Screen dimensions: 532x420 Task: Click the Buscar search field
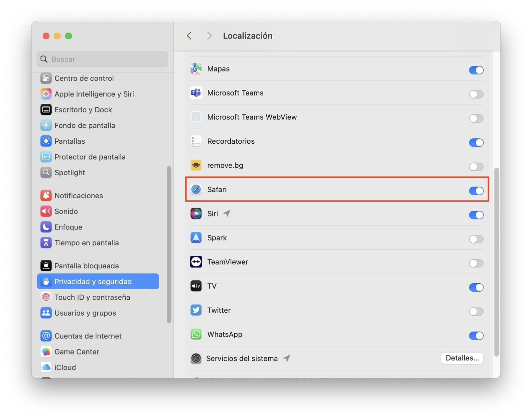coord(102,59)
